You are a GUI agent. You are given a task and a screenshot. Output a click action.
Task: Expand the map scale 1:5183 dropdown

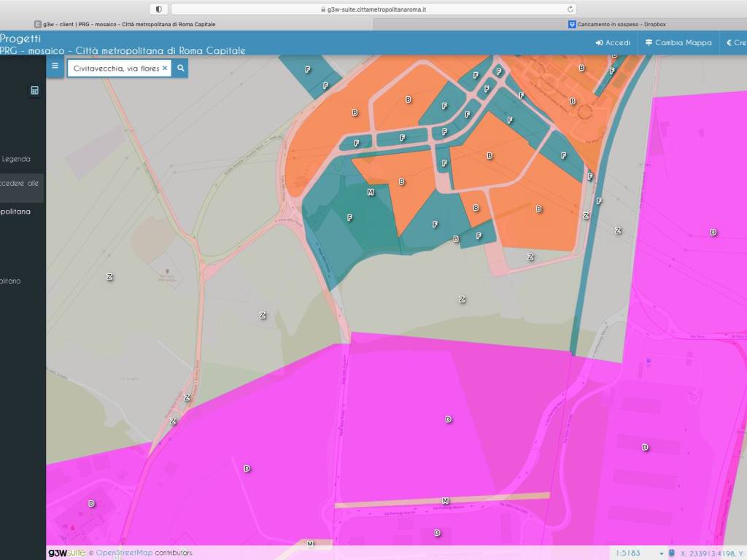(x=662, y=553)
